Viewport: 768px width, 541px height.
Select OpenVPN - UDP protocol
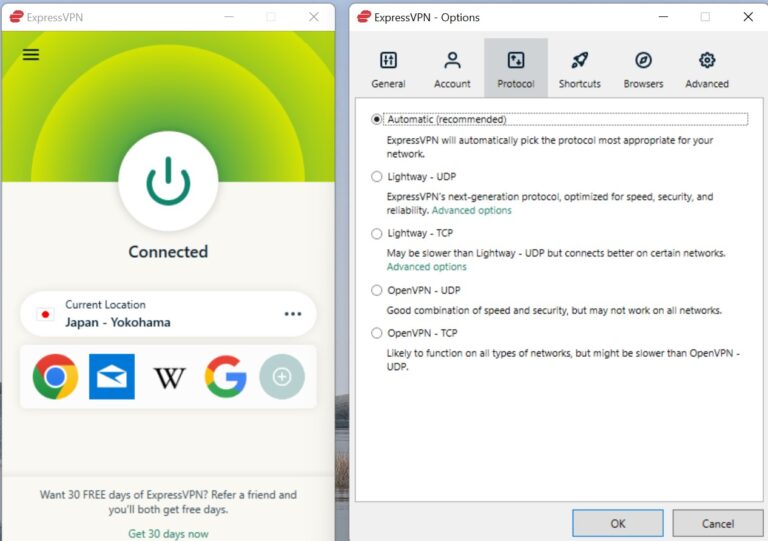376,290
